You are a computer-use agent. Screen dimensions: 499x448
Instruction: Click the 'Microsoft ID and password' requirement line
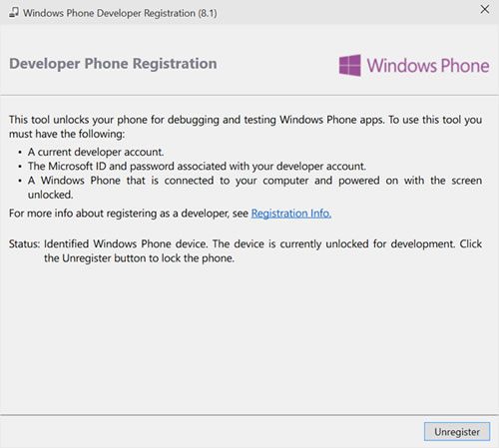tap(197, 166)
